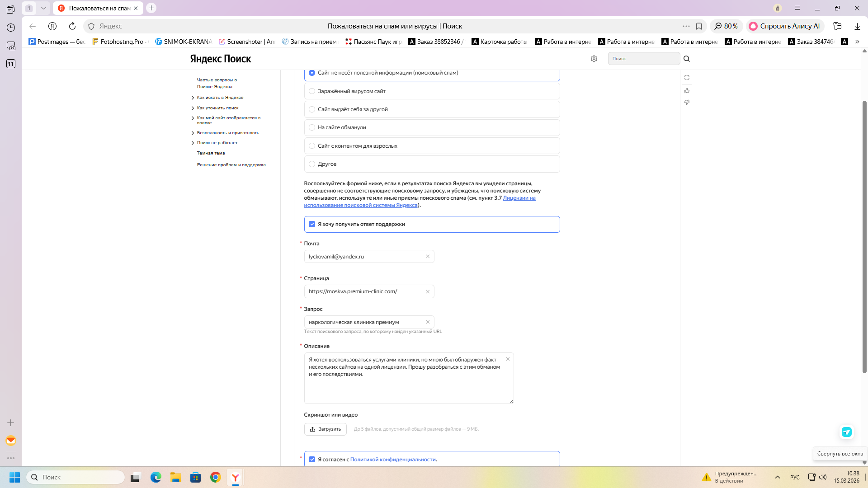Image resolution: width=868 pixels, height=488 pixels.
Task: Click the "Загрузить" upload button
Action: coord(325,429)
